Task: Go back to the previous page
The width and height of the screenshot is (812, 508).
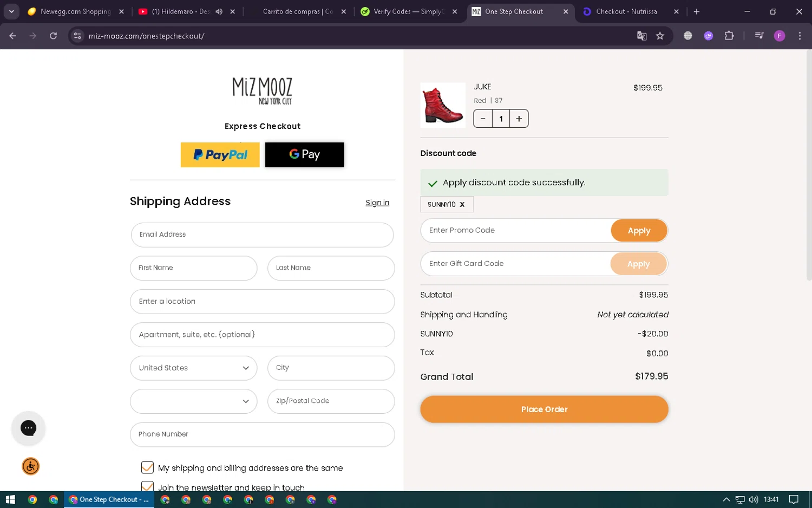Action: point(13,36)
